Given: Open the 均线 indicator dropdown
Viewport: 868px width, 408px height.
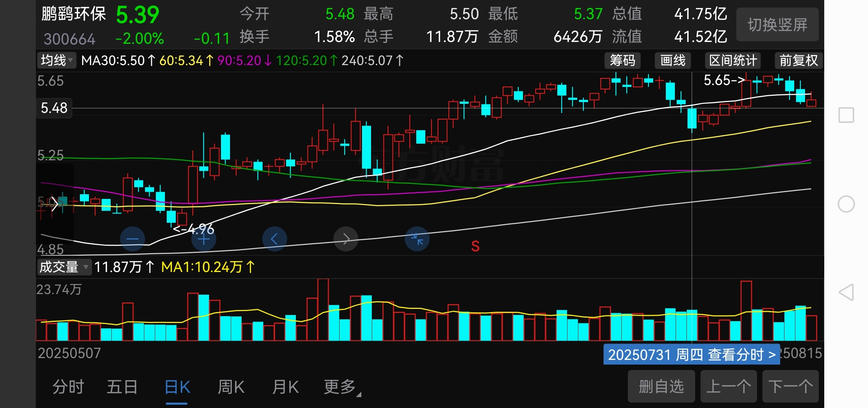Looking at the screenshot, I should [57, 60].
